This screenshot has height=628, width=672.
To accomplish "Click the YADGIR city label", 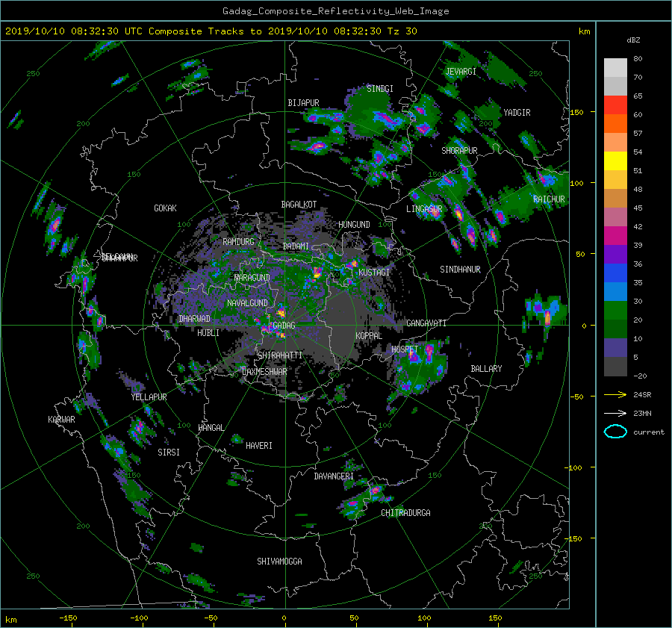I will (517, 113).
